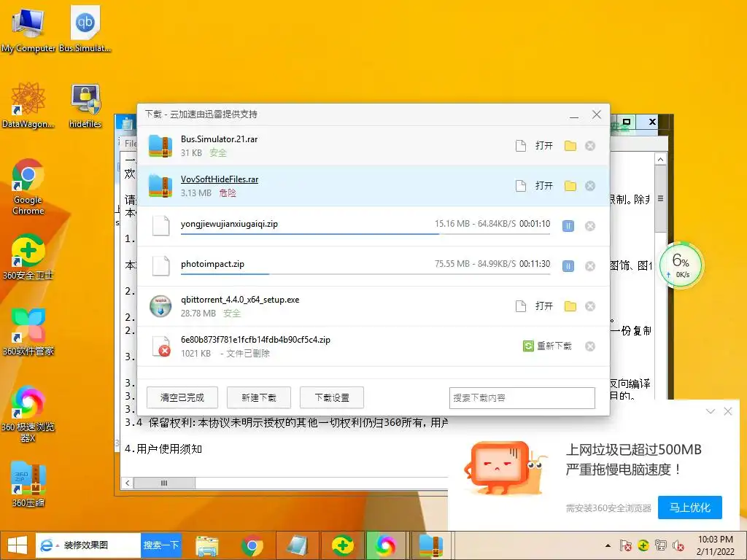Click 新建下载 button
The height and width of the screenshot is (560, 747).
259,397
